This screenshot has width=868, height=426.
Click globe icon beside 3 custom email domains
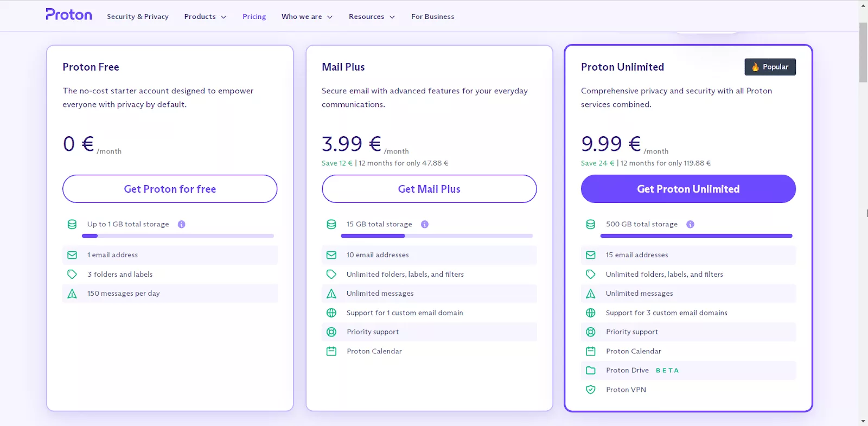coord(591,313)
